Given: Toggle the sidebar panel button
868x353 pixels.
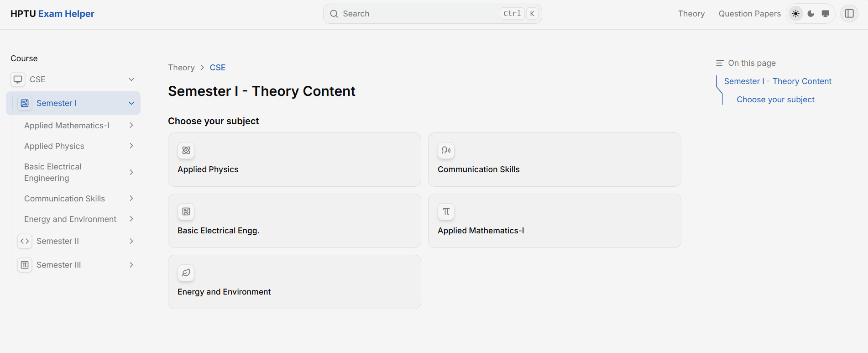Looking at the screenshot, I should click(x=849, y=14).
